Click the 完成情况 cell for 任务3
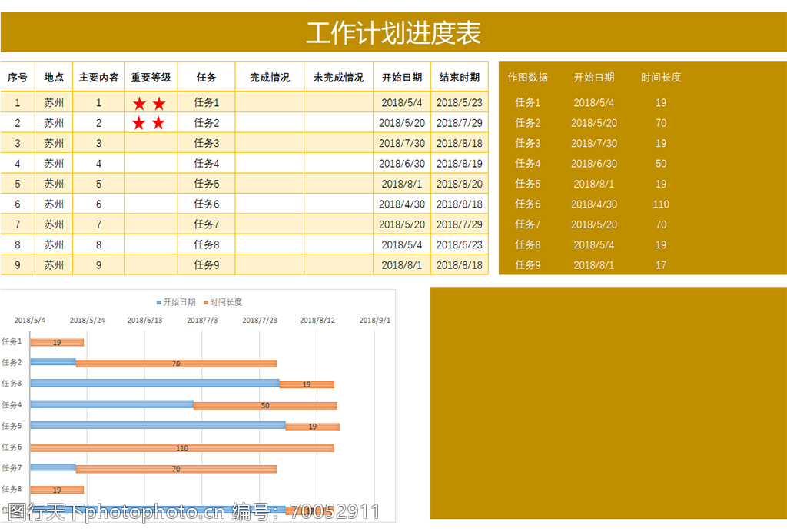787x532 pixels. [270, 143]
